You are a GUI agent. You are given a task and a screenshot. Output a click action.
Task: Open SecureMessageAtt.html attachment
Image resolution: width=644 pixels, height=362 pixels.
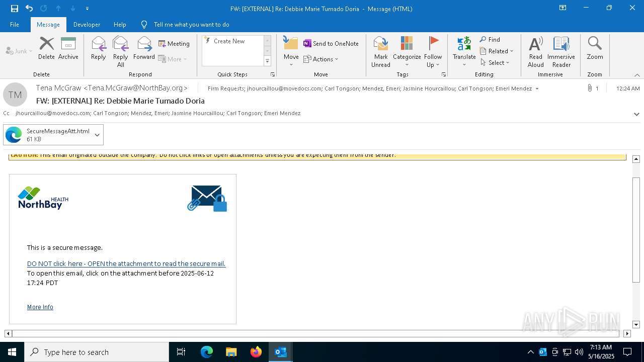(48, 135)
